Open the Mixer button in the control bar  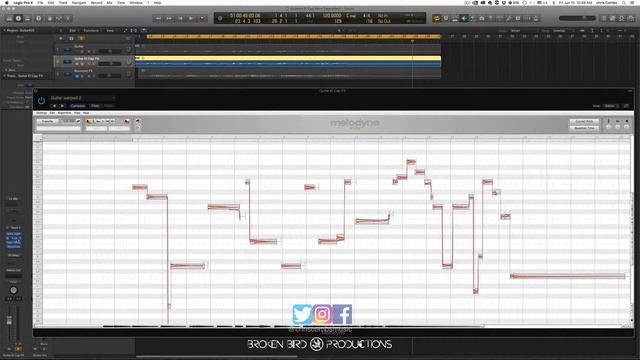point(59,18)
